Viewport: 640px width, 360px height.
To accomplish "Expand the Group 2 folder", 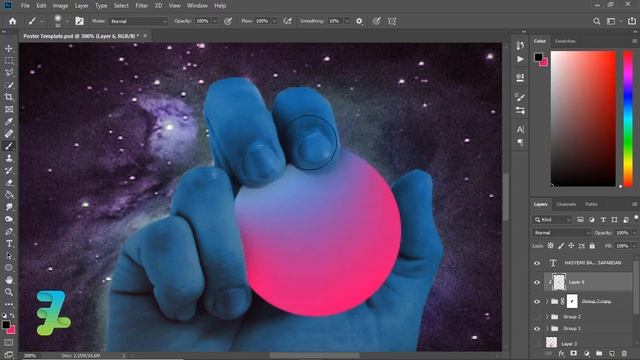I will [x=547, y=317].
